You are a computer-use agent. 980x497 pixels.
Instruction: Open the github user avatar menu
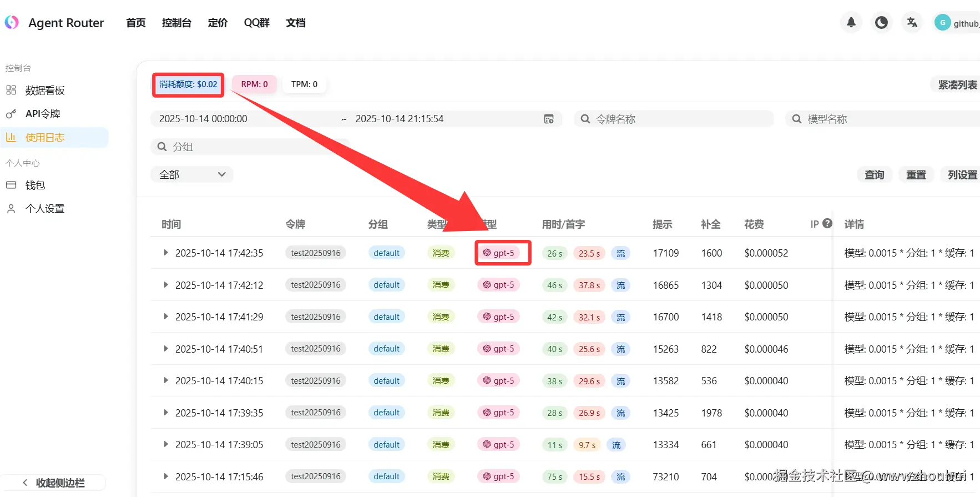click(957, 23)
